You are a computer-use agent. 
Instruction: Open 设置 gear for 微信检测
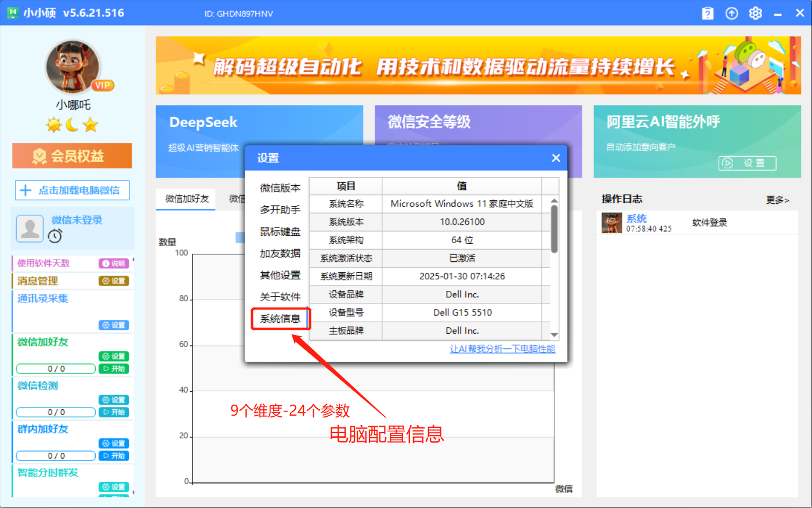114,400
